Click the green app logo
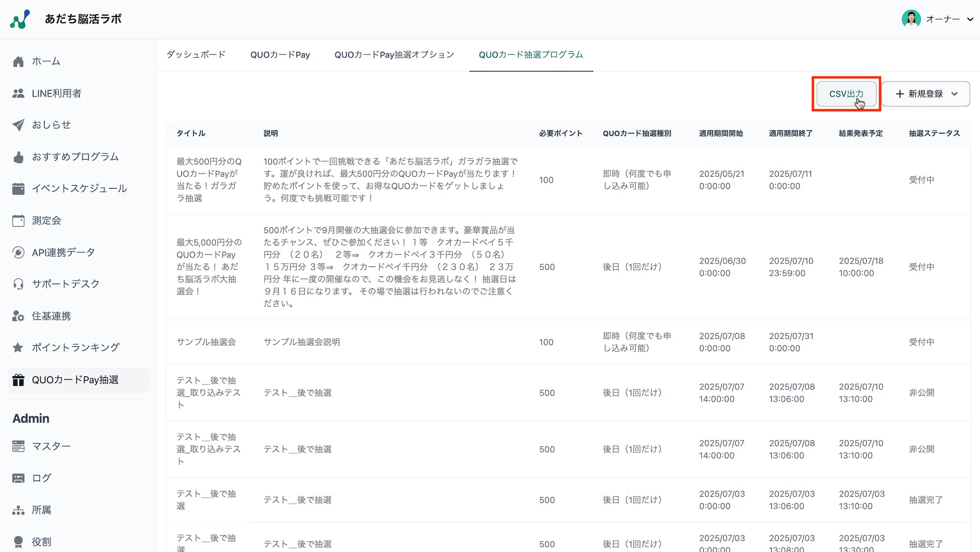Screen dimensions: 980x552 (20, 20)
